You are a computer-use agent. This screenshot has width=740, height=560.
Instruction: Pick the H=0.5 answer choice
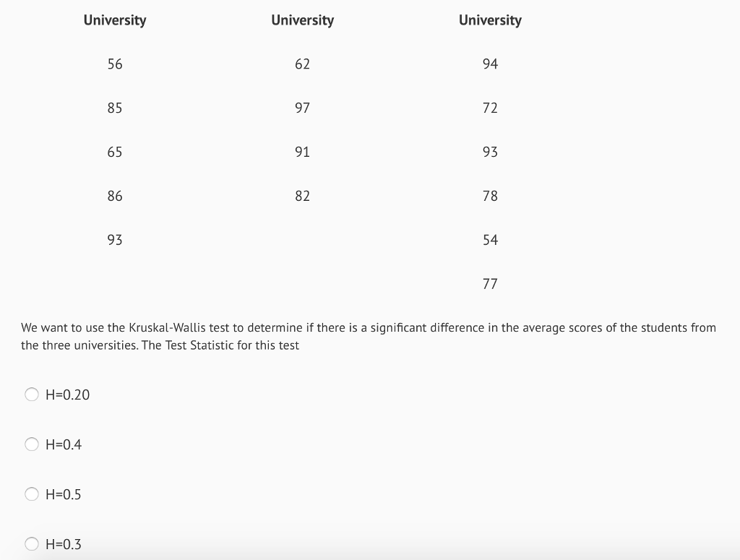32,494
